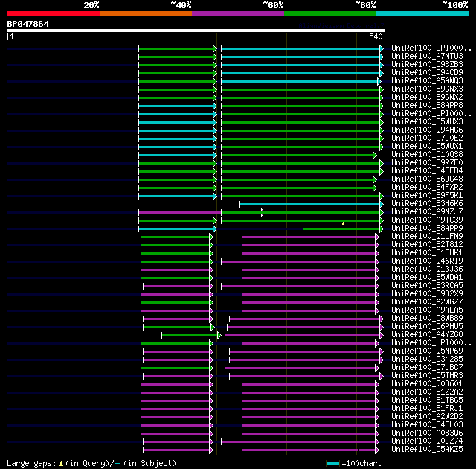Open the UniRef100_A7NTU3 hit label
476x469 pixels.
click(x=427, y=56)
